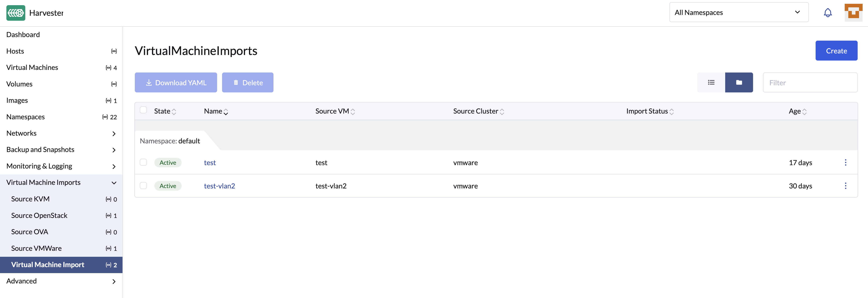
Task: Go to Source VMWare in sidebar
Action: pos(36,248)
